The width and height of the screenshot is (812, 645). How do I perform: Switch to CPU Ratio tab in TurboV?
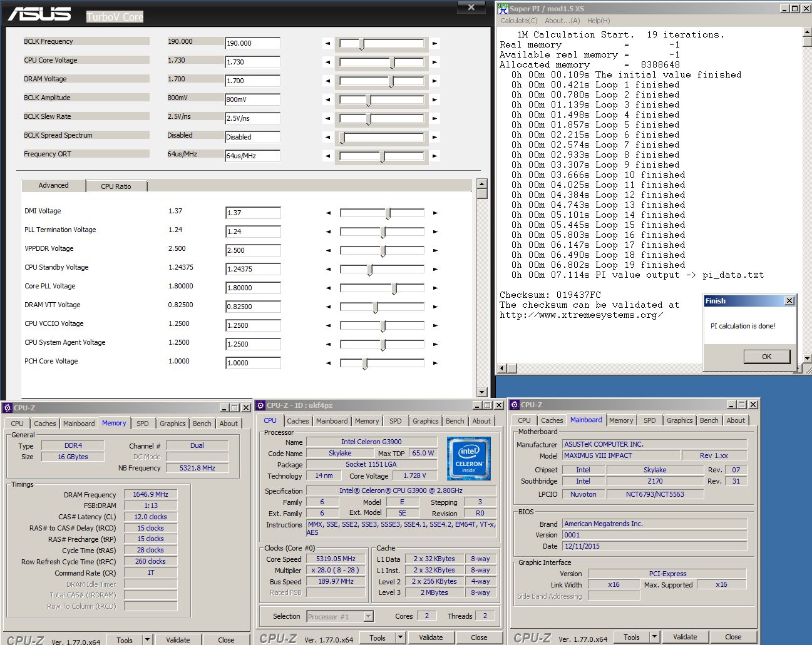[116, 186]
